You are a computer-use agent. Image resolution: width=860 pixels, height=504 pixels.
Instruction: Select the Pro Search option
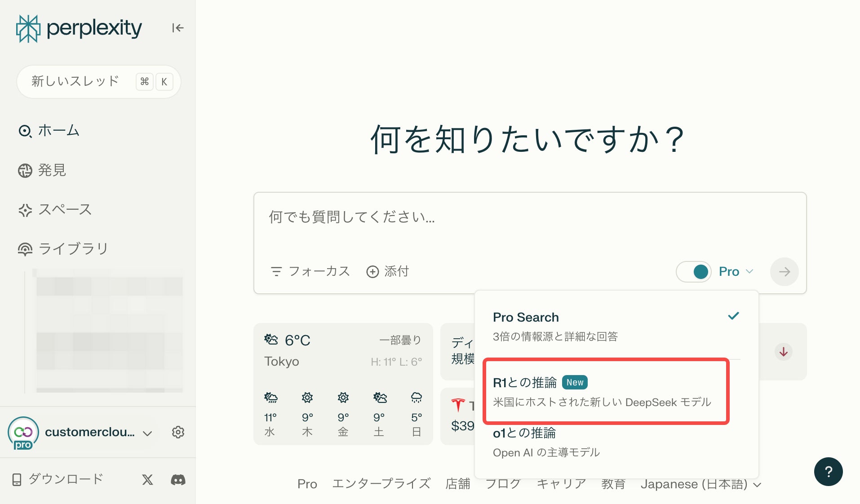(616, 326)
